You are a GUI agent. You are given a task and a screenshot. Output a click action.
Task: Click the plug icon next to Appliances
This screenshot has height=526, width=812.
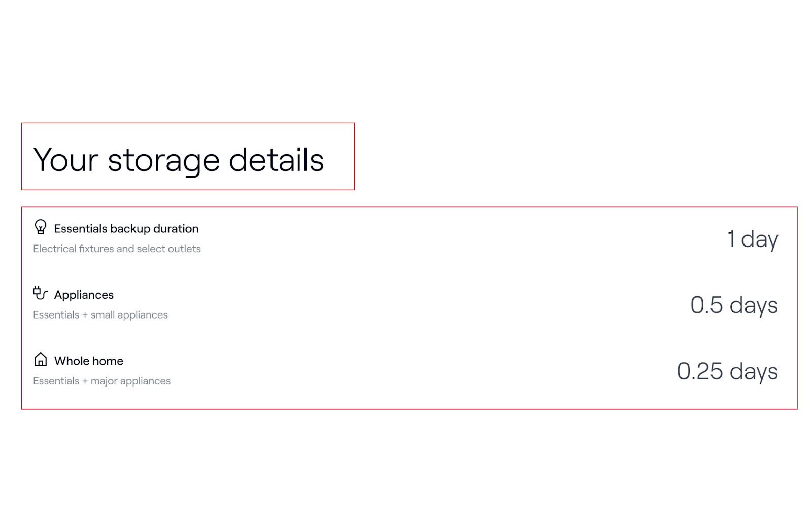(40, 293)
